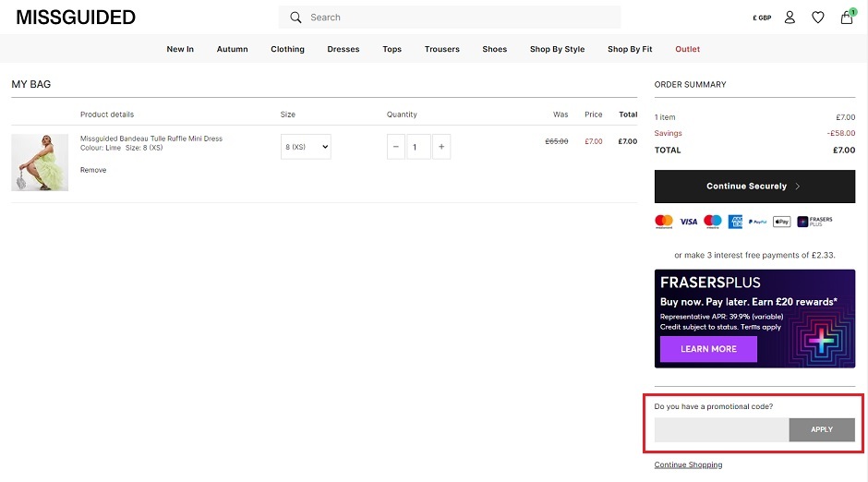Viewport: 868px width, 482px height.
Task: Open the £ GBP currency selector
Action: (x=762, y=18)
